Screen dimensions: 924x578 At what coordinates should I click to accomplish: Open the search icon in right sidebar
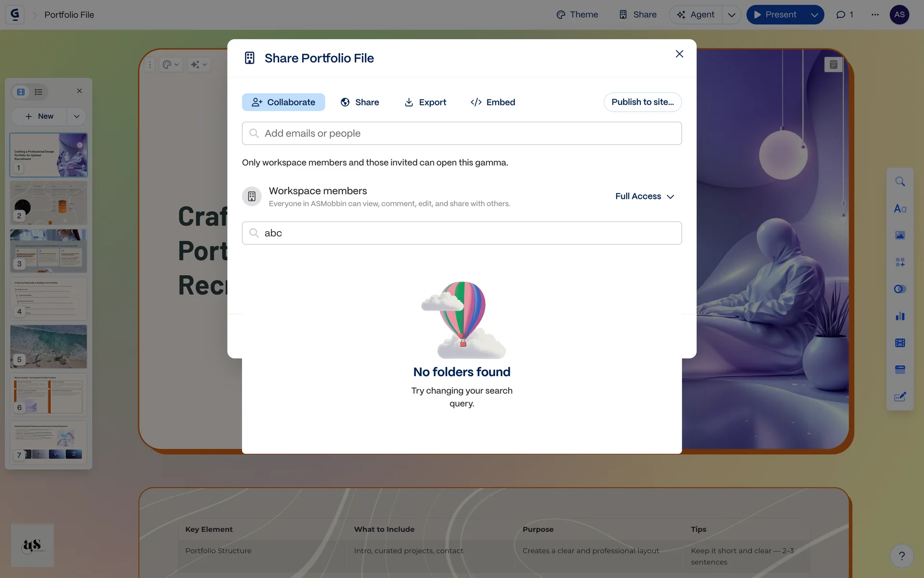[x=900, y=182]
